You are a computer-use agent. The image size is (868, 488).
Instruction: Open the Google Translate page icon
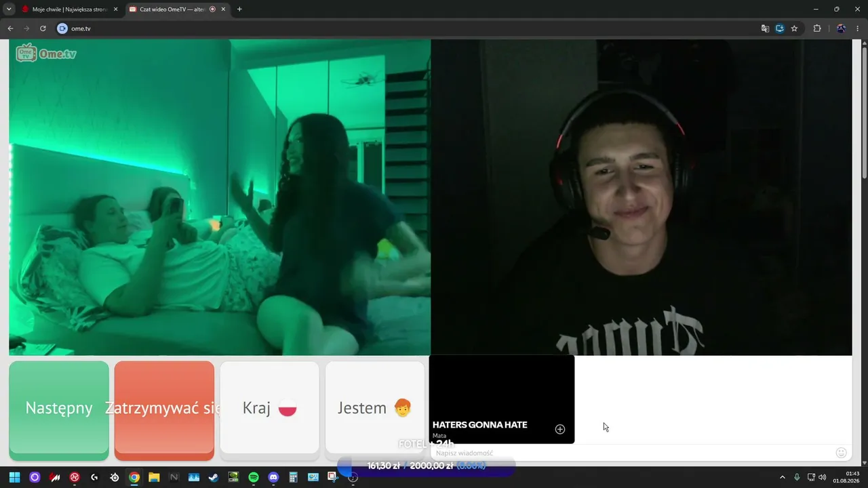(765, 28)
